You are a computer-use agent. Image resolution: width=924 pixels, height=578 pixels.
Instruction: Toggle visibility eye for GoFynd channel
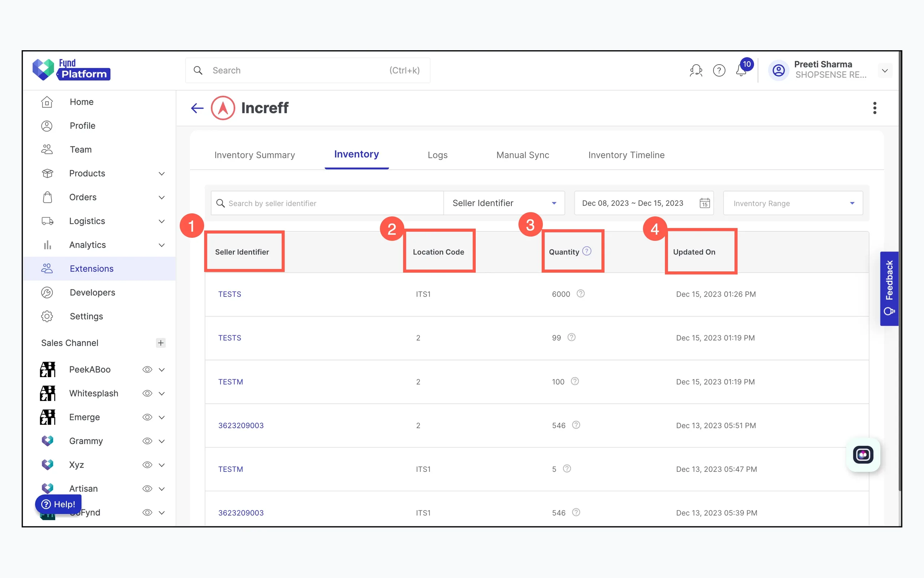(147, 513)
